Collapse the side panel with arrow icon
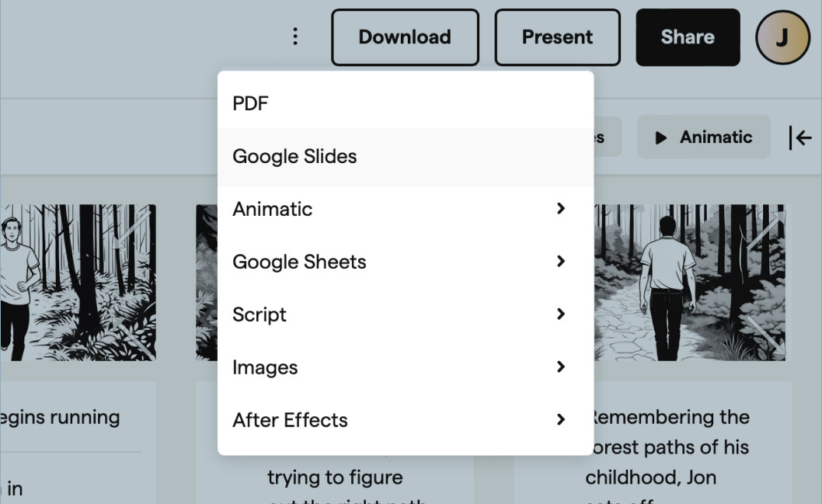The image size is (822, 504). [x=800, y=137]
